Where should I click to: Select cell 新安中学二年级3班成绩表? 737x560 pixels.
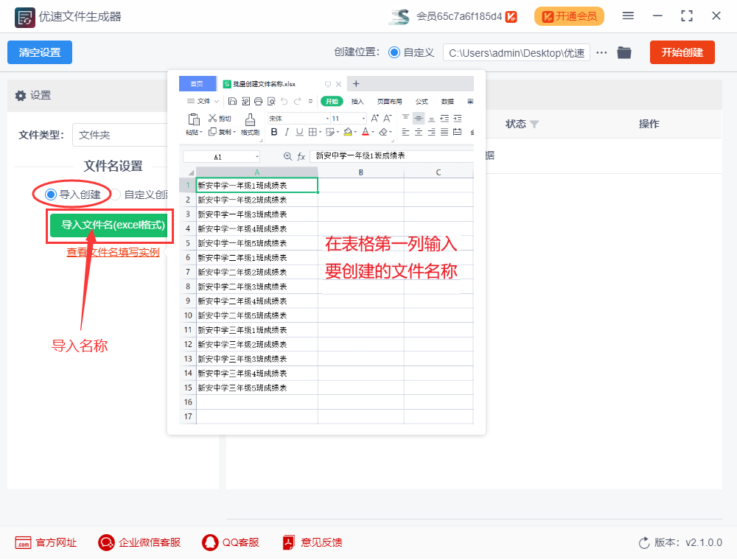coord(256,287)
